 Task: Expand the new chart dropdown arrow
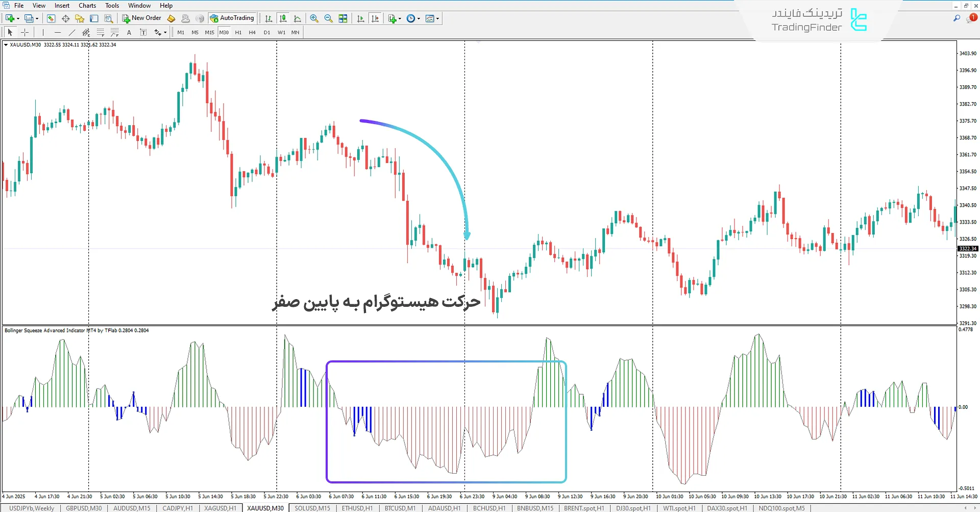coord(18,18)
